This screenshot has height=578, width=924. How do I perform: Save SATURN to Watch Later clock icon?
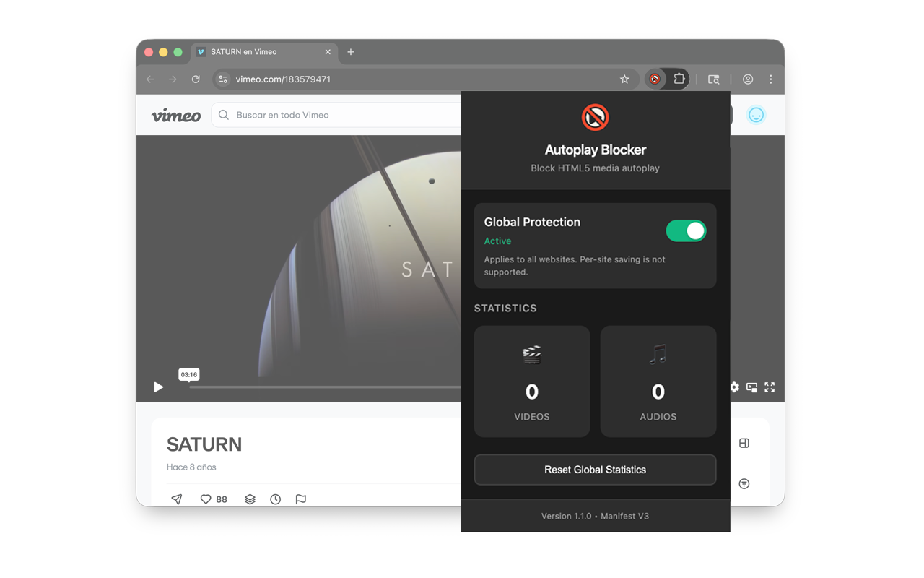pyautogui.click(x=275, y=499)
